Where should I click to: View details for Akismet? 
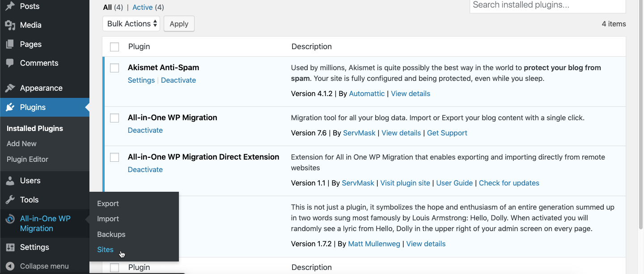click(x=411, y=93)
